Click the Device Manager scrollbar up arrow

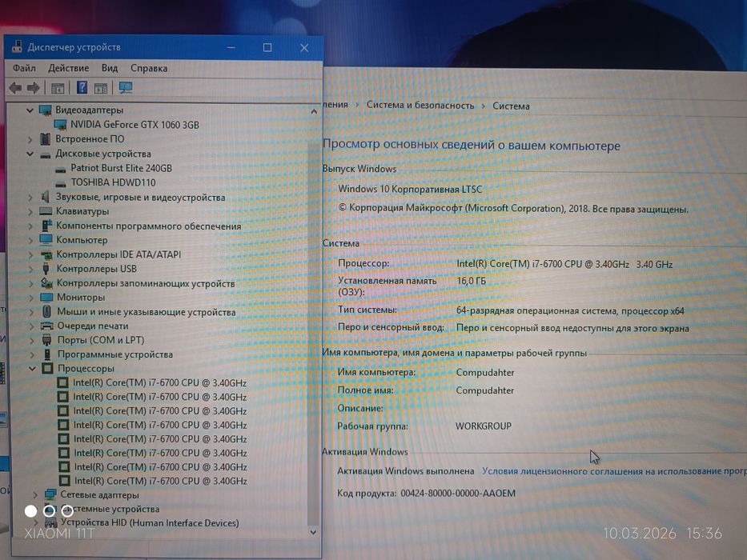tap(314, 111)
